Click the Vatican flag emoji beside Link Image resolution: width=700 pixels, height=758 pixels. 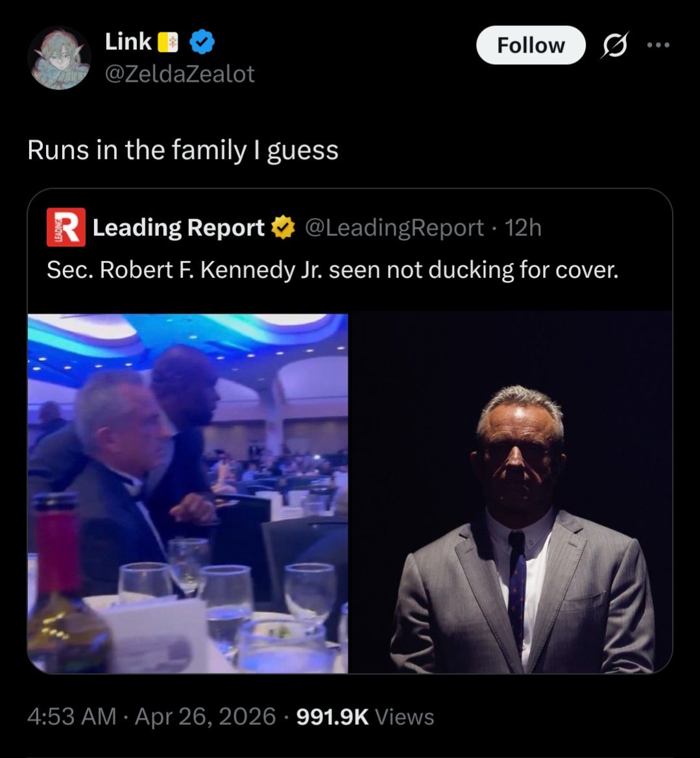click(x=168, y=43)
